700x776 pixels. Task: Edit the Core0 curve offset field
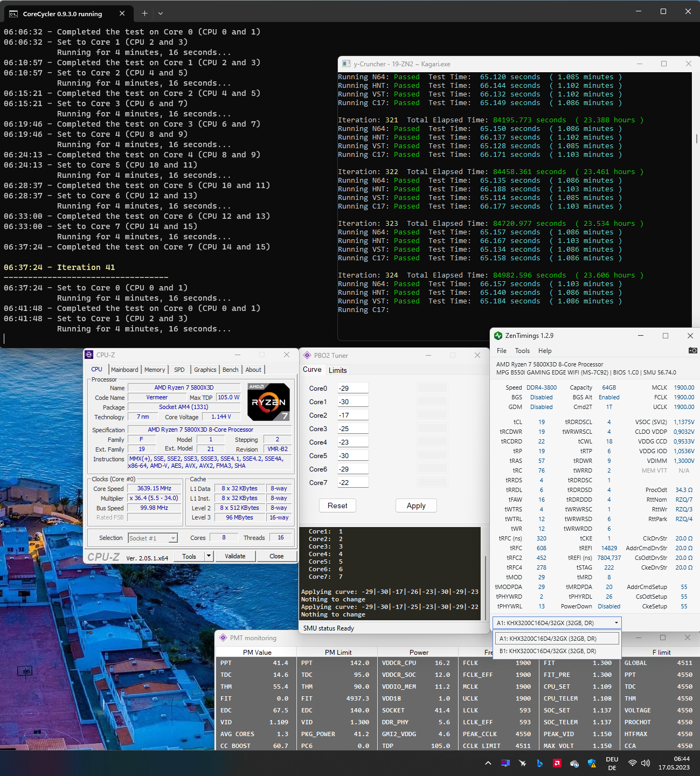(353, 388)
